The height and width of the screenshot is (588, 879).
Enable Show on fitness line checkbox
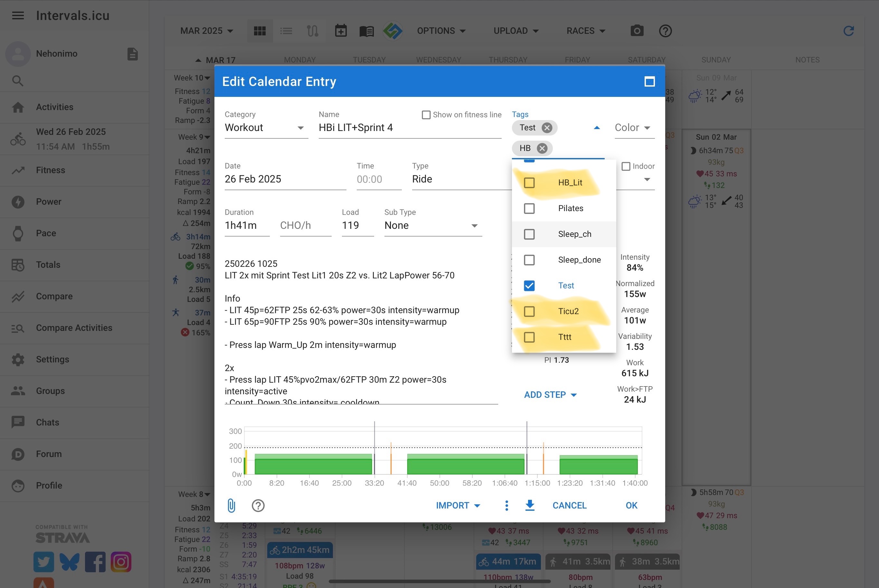(x=426, y=115)
